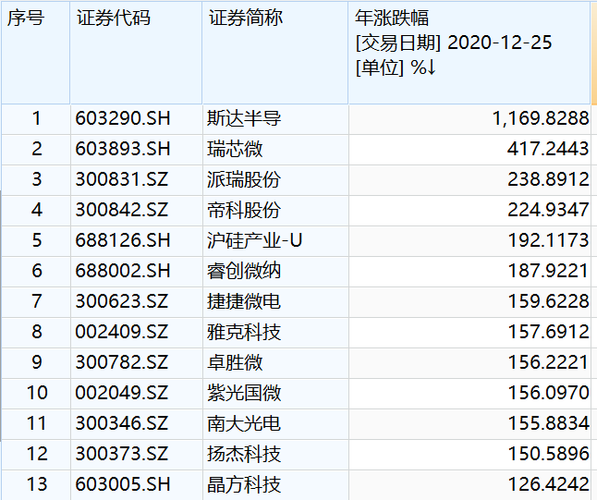
Task: Select stock name 扬杰科技
Action: coord(244,454)
